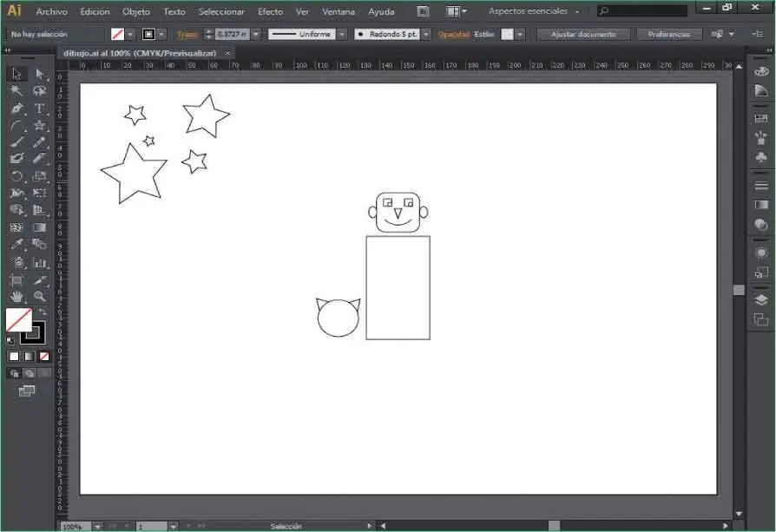
Task: Select the Pen tool
Action: 16,108
